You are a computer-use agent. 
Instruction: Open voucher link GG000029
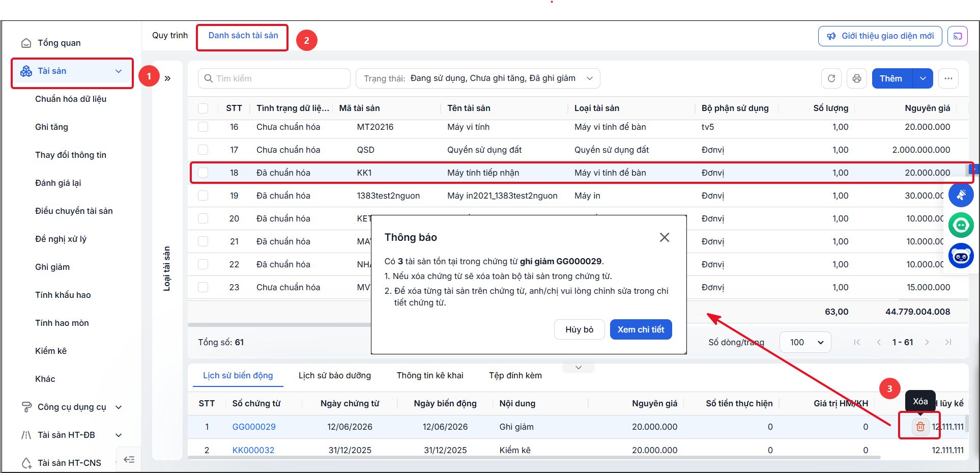(x=254, y=427)
